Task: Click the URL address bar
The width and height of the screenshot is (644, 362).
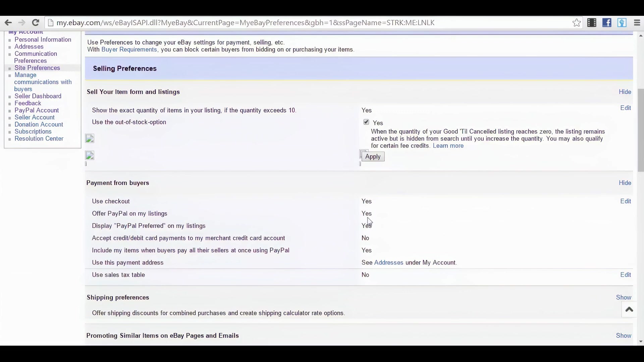Action: (245, 23)
